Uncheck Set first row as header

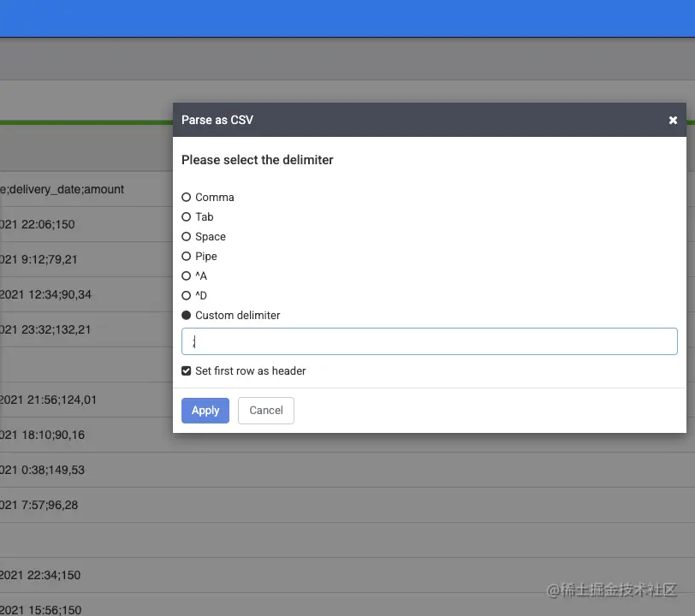click(187, 371)
